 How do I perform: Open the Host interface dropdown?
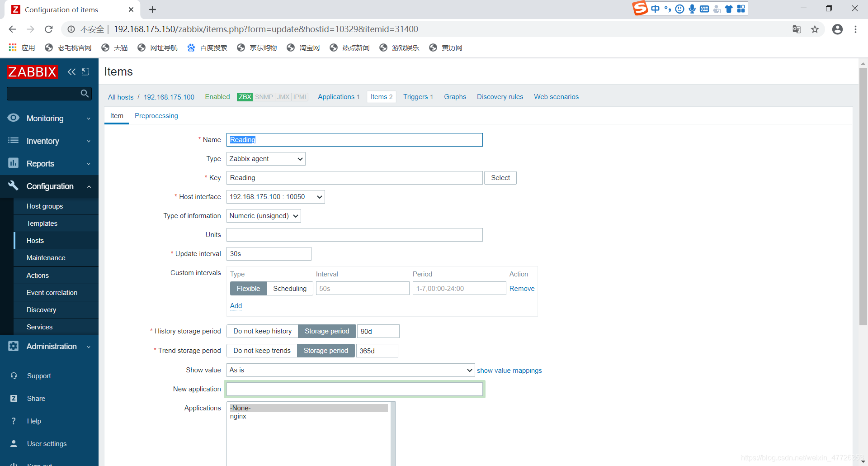point(275,197)
